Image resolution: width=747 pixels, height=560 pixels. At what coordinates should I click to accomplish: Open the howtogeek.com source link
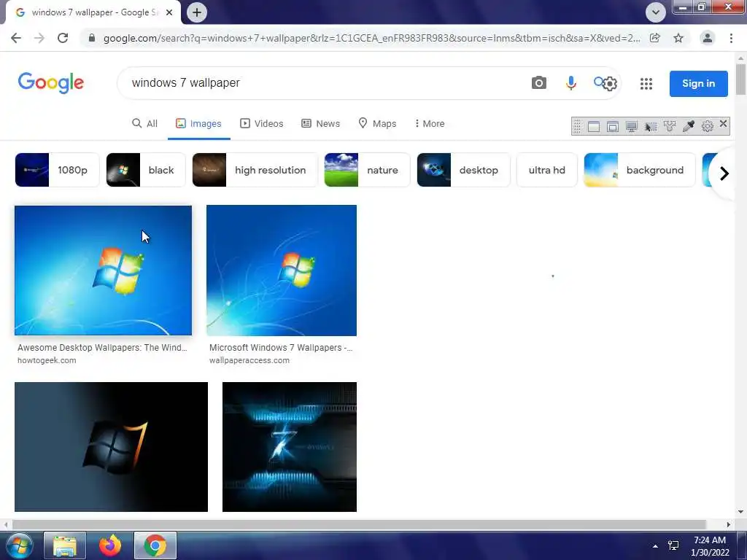[47, 360]
